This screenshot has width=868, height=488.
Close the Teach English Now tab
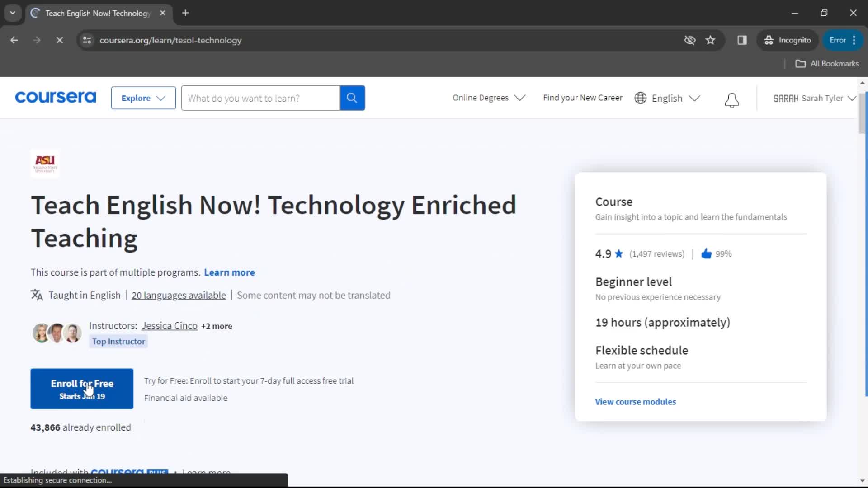tap(163, 13)
